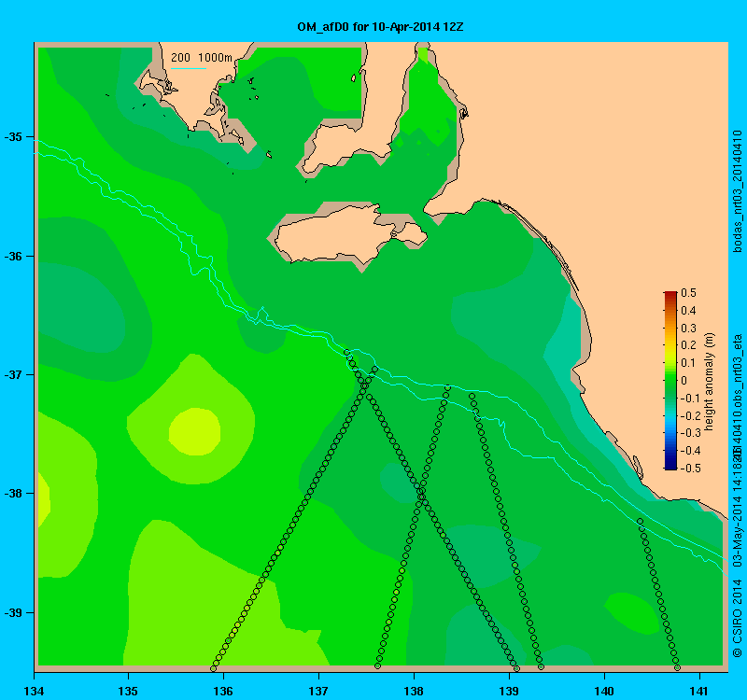Click the colorbar value '0.3'
This screenshot has width=747, height=700.
pyautogui.click(x=688, y=329)
